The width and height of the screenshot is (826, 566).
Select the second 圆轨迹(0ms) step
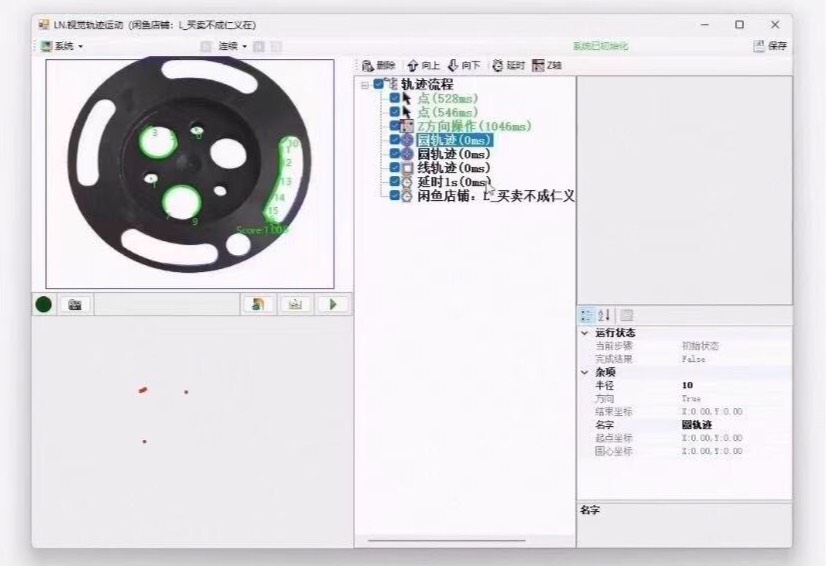tap(454, 154)
